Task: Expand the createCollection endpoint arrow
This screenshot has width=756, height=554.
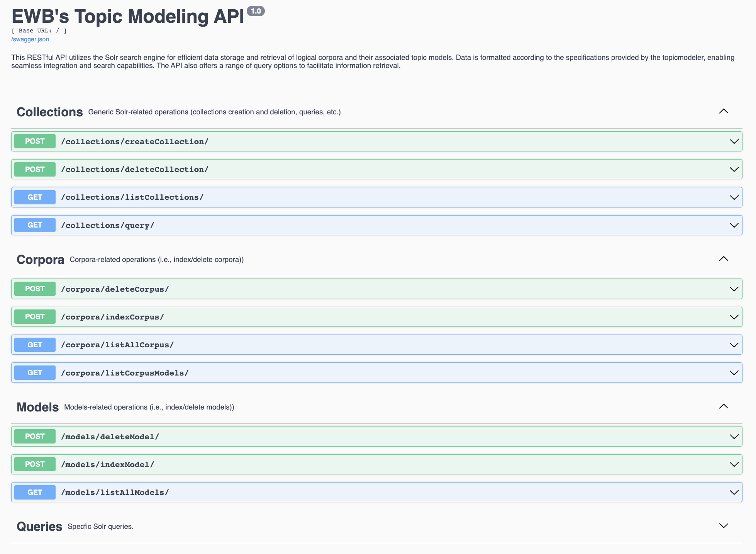Action: point(734,141)
